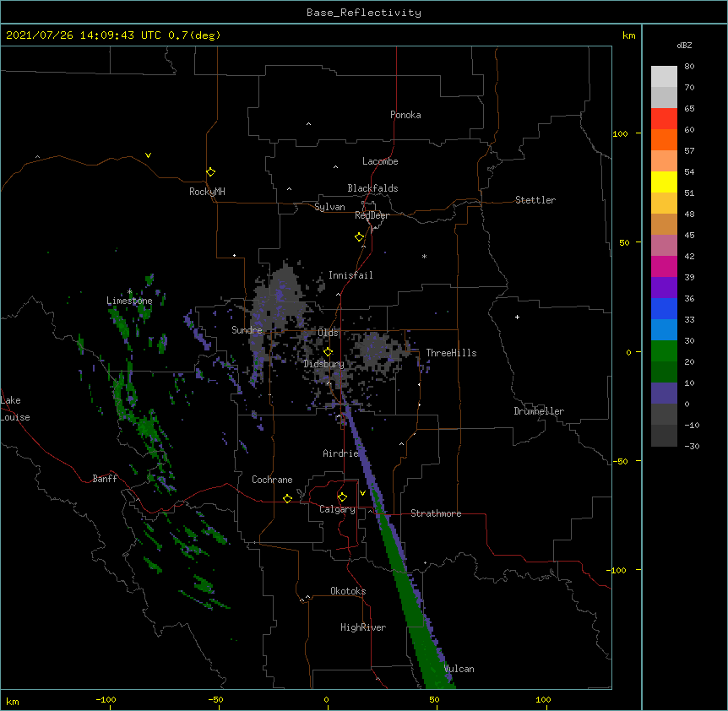Click the yellow diamond marker near RockyMH
Viewport: 728px width, 711px height.
pyautogui.click(x=210, y=172)
